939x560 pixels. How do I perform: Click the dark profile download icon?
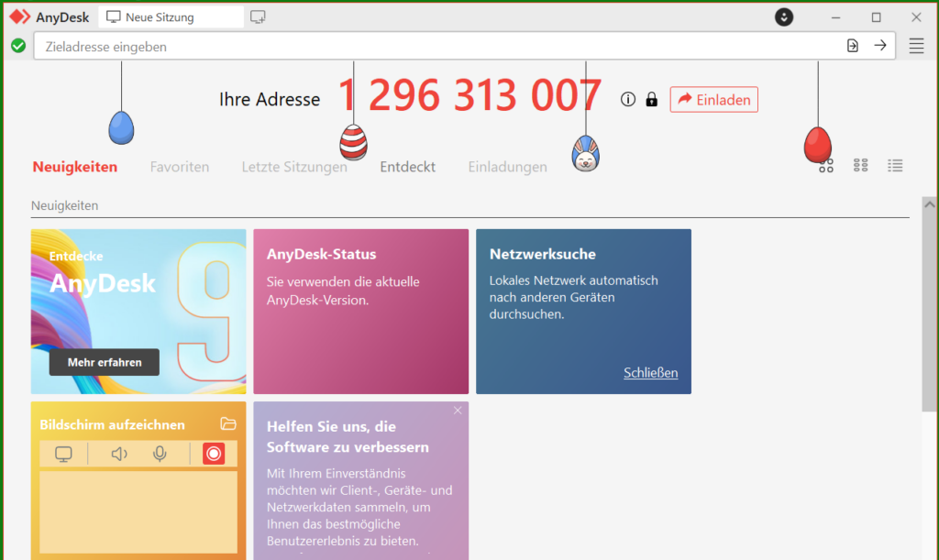[x=783, y=16]
